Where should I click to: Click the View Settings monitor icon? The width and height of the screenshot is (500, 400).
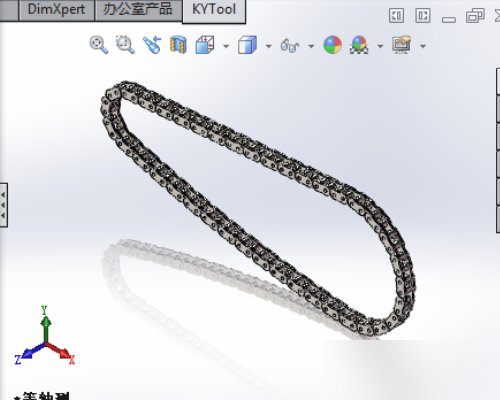coord(402,45)
